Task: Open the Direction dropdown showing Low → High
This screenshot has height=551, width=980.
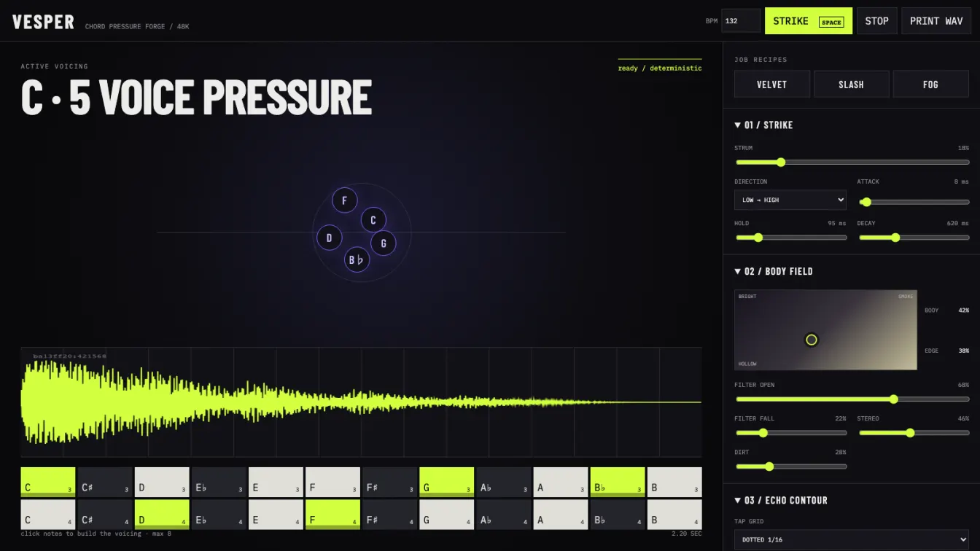Action: tap(790, 200)
